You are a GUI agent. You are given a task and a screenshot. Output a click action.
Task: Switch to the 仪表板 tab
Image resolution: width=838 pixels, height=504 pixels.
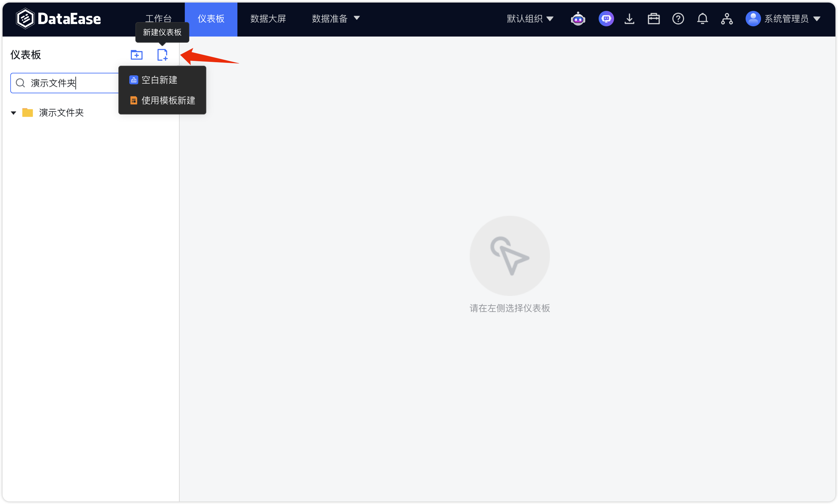click(211, 19)
